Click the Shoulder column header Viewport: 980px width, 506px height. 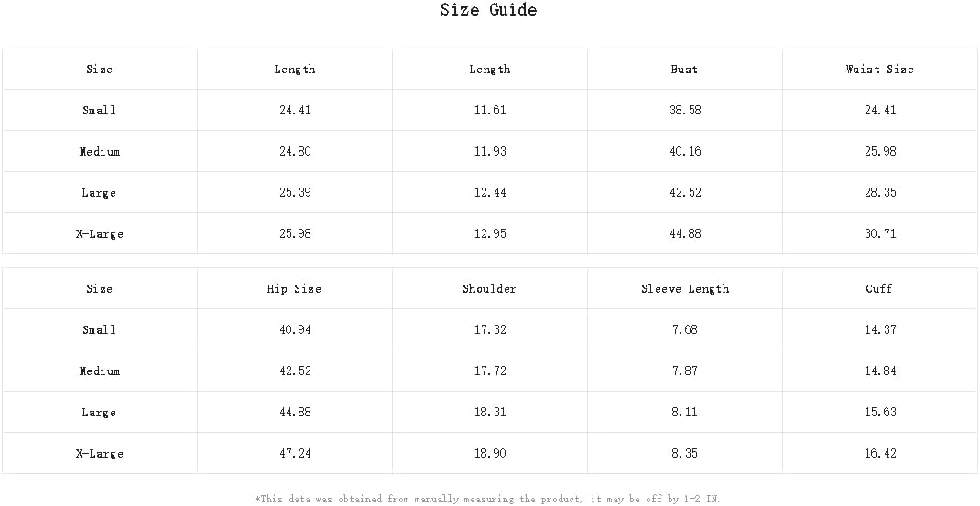click(x=489, y=289)
